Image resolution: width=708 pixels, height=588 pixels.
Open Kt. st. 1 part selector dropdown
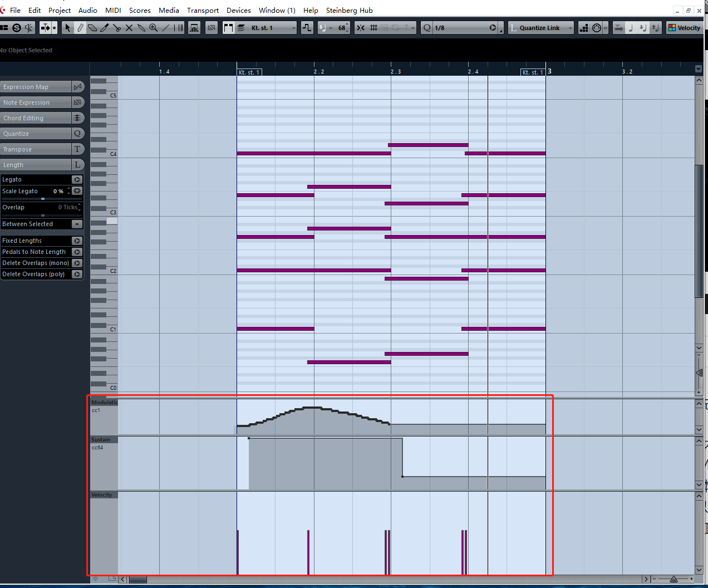[273, 27]
